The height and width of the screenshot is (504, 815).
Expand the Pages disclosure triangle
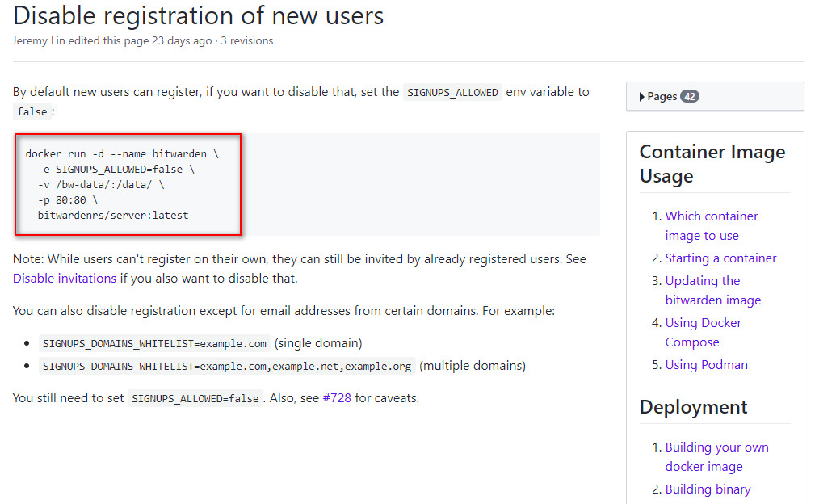coord(642,97)
